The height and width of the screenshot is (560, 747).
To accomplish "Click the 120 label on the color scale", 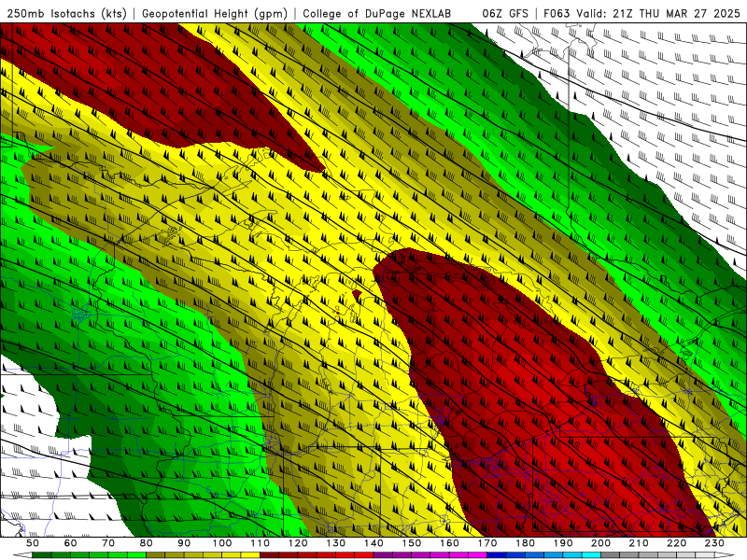I will [298, 543].
